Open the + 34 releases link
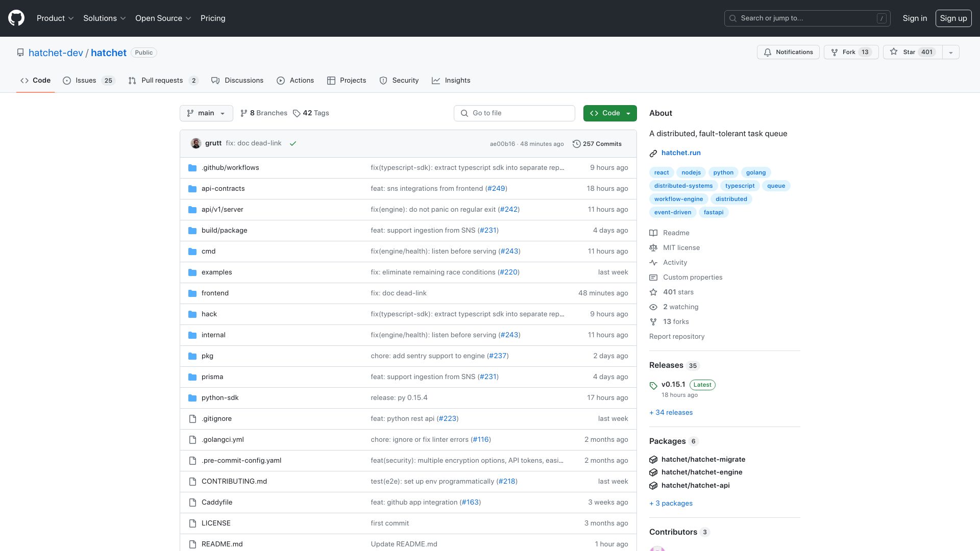The image size is (980, 551). tap(671, 413)
